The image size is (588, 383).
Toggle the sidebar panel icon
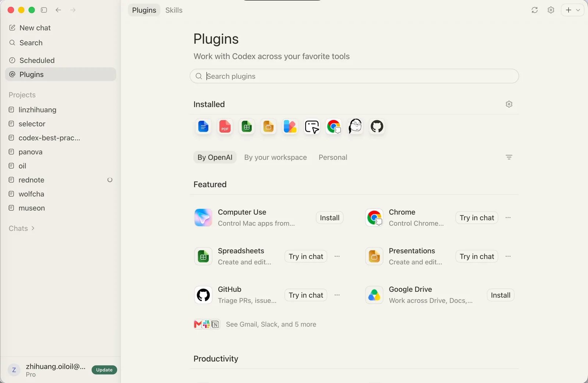[44, 10]
